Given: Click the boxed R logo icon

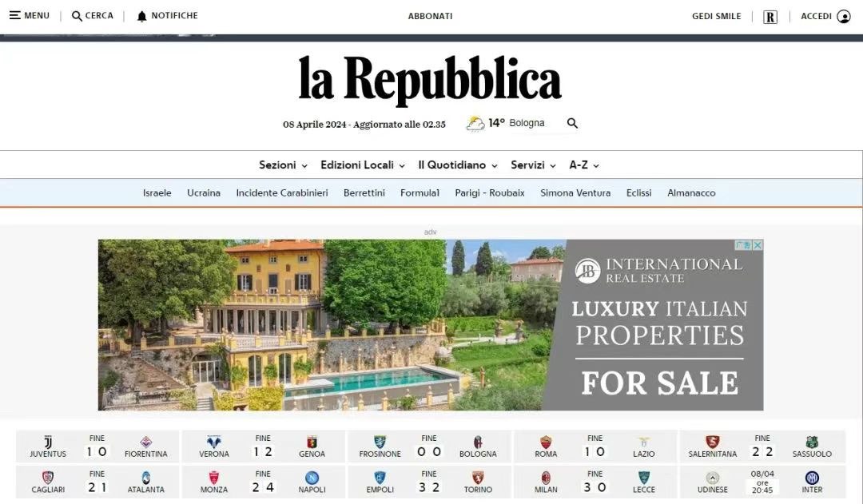Looking at the screenshot, I should click(x=770, y=17).
